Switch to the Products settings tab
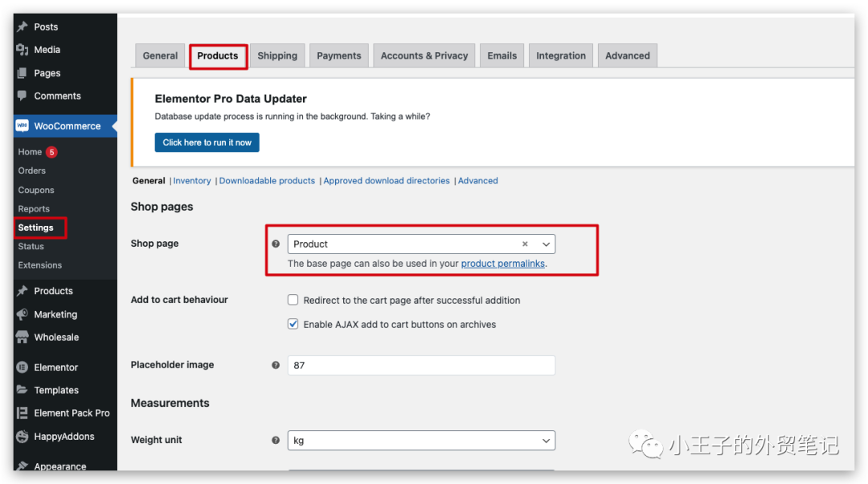This screenshot has width=868, height=484. click(x=218, y=55)
